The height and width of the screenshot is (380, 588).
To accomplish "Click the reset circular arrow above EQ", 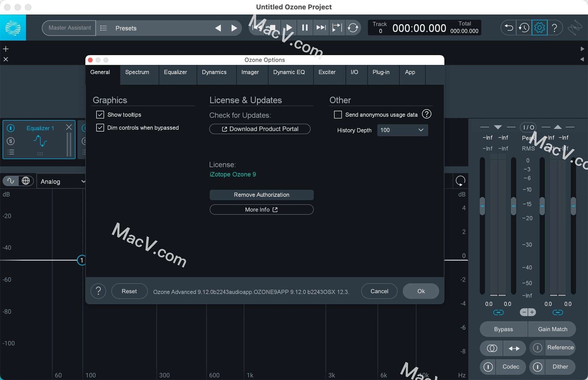I will 460,181.
